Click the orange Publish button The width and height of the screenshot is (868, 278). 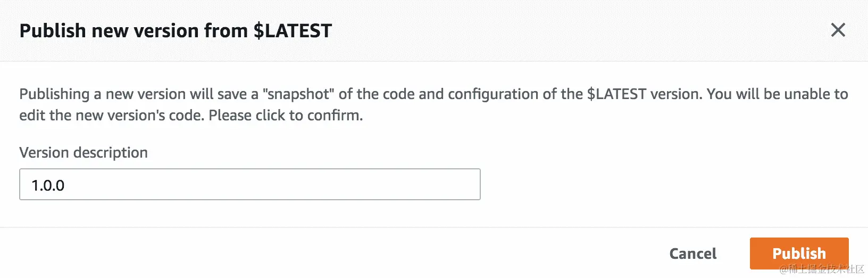[799, 253]
